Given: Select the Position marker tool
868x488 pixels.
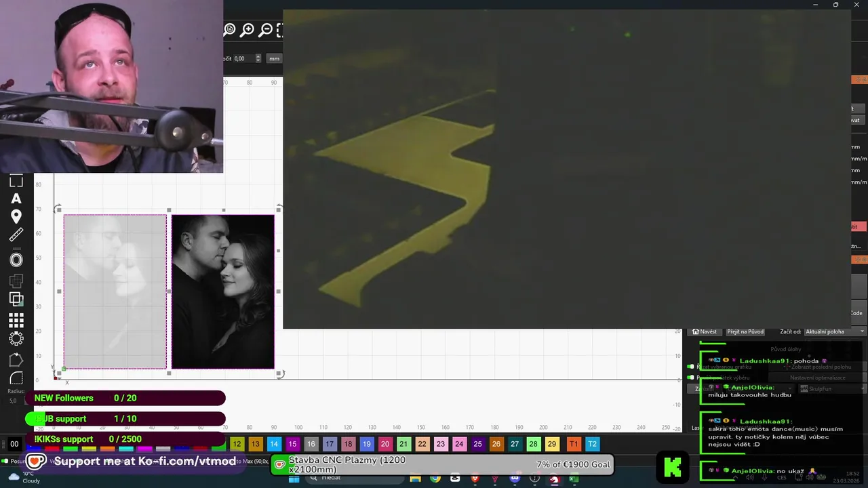Looking at the screenshot, I should pos(16,217).
